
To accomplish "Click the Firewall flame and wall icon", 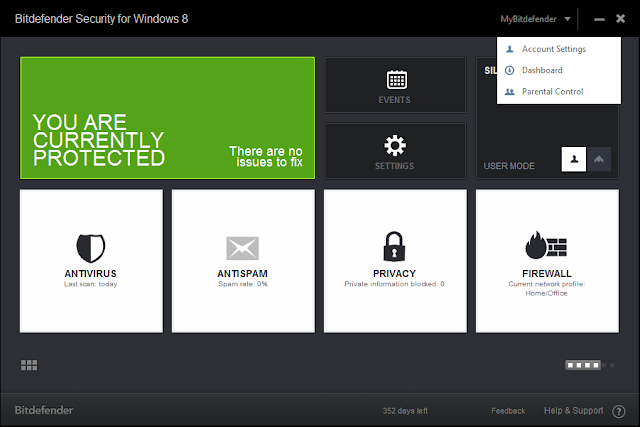I will coord(546,245).
